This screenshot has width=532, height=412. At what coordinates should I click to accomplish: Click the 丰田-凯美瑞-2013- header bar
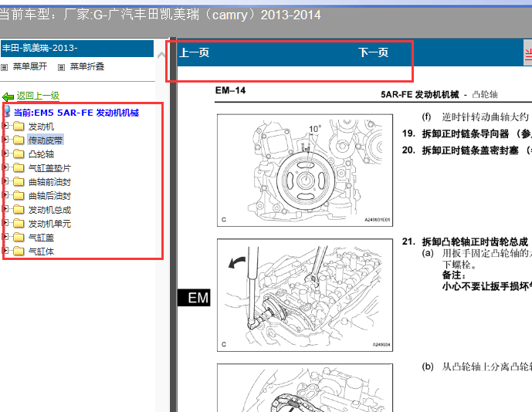77,48
